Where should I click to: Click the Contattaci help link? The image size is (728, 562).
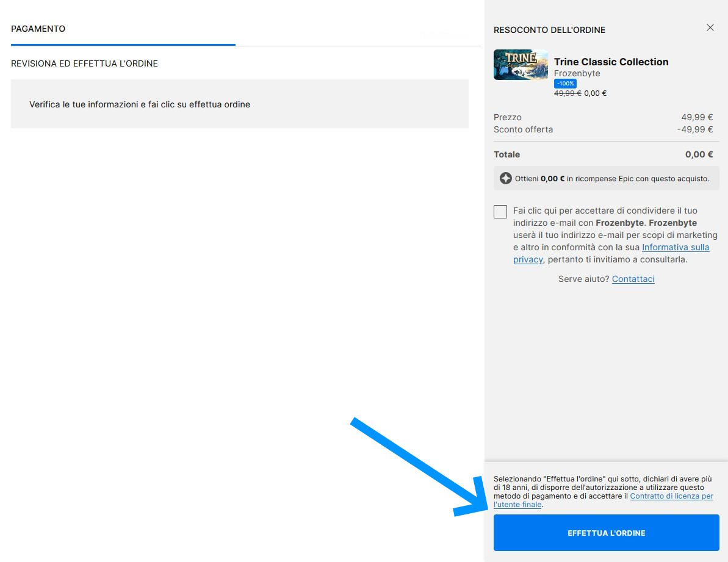coord(633,279)
